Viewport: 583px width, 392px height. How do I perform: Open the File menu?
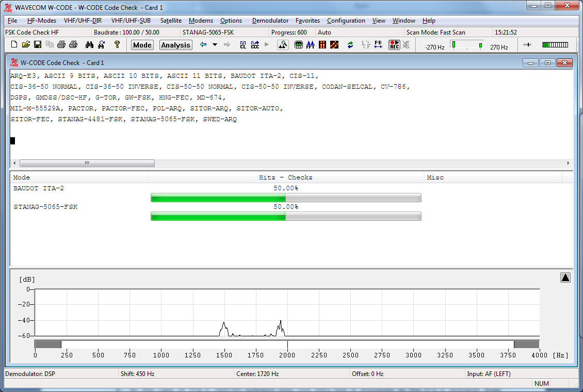pos(12,21)
